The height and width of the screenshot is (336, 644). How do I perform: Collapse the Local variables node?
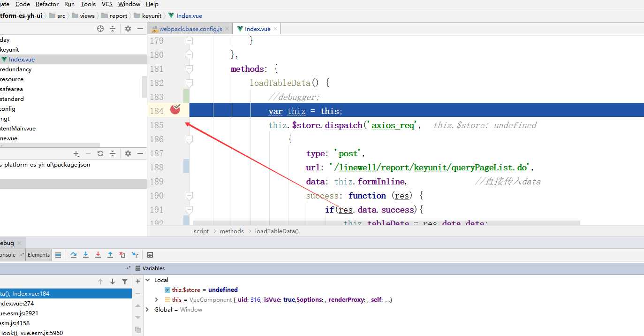point(147,280)
